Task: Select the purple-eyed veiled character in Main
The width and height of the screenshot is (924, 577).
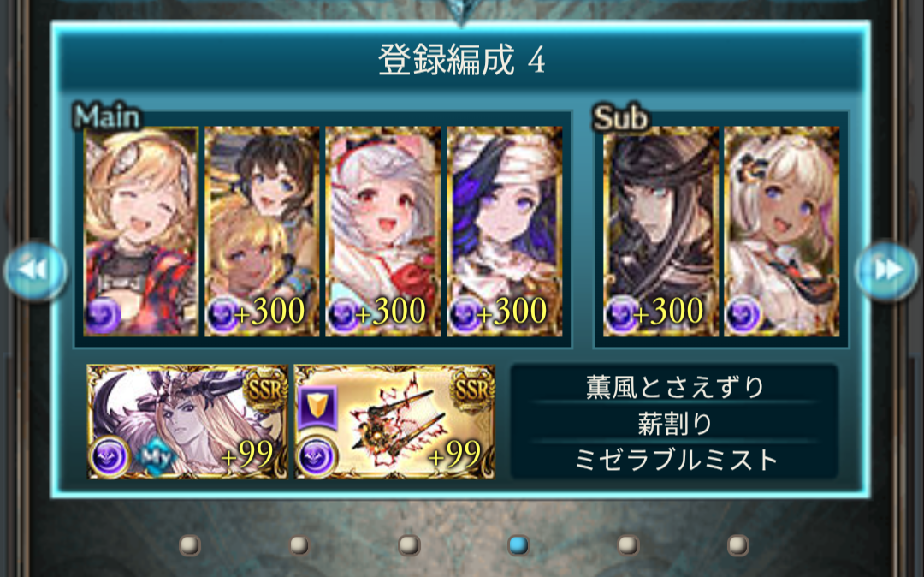Action: (x=505, y=232)
